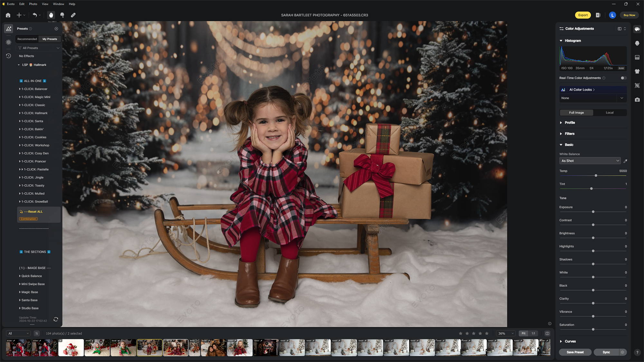Select the Portrait retouching panel icon
This screenshot has height=362, width=644.
click(x=637, y=43)
